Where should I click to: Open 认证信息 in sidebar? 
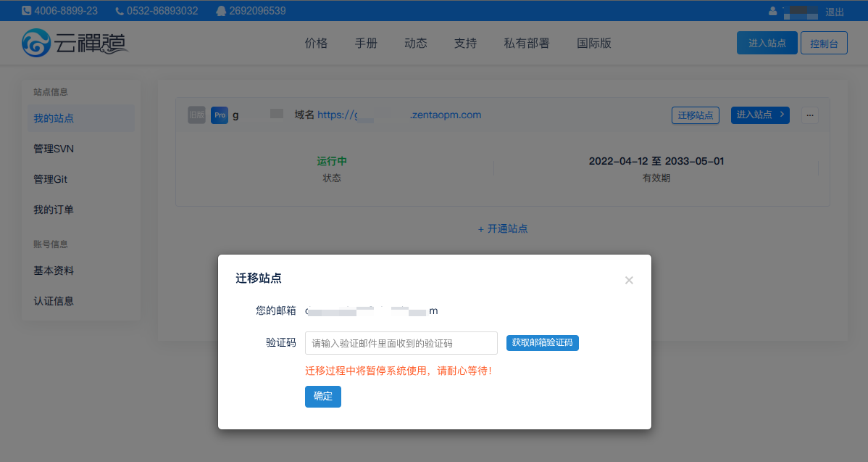coord(54,301)
